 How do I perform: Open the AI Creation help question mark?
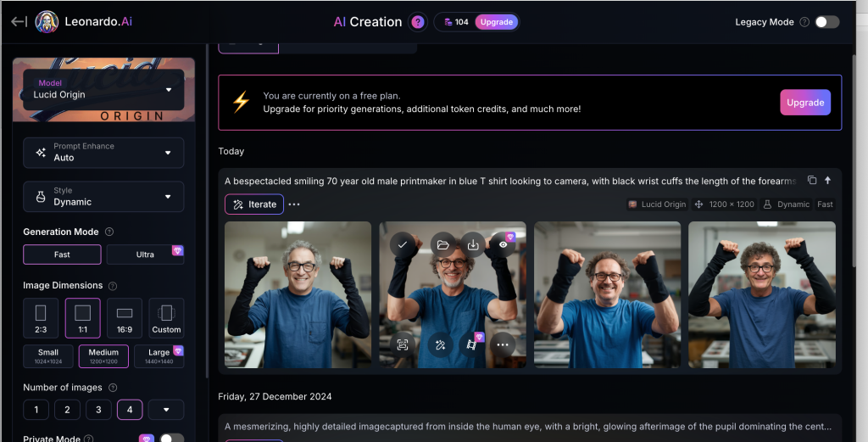point(417,22)
